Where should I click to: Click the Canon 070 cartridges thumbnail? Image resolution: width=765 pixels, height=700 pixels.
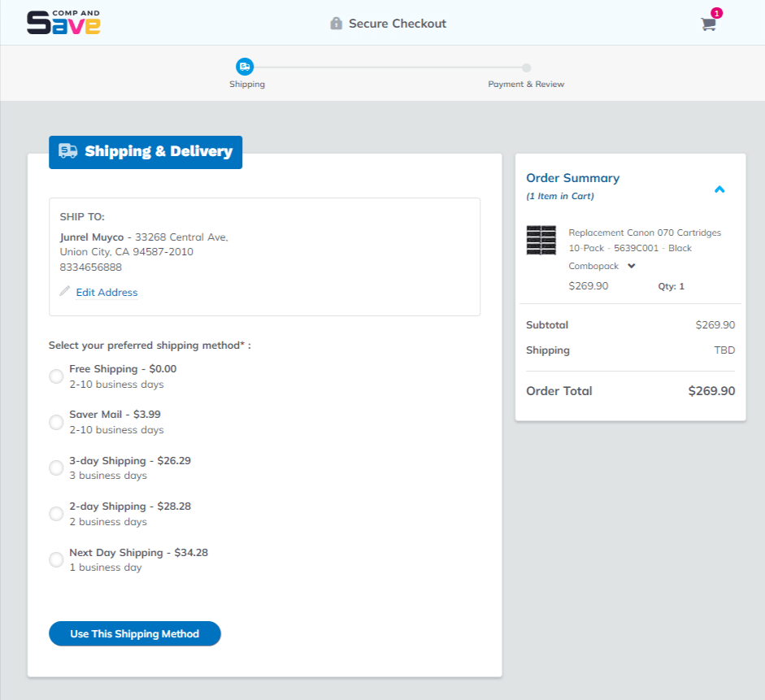(541, 241)
